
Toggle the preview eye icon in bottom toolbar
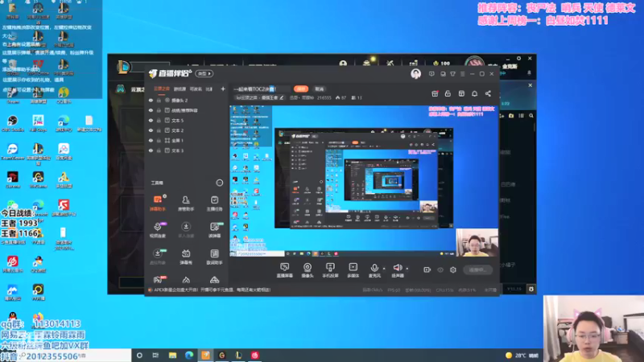[x=440, y=269]
